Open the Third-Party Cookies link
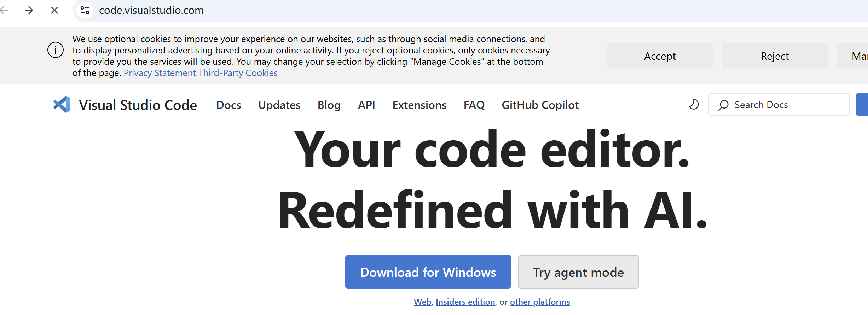The height and width of the screenshot is (315, 868). (238, 73)
